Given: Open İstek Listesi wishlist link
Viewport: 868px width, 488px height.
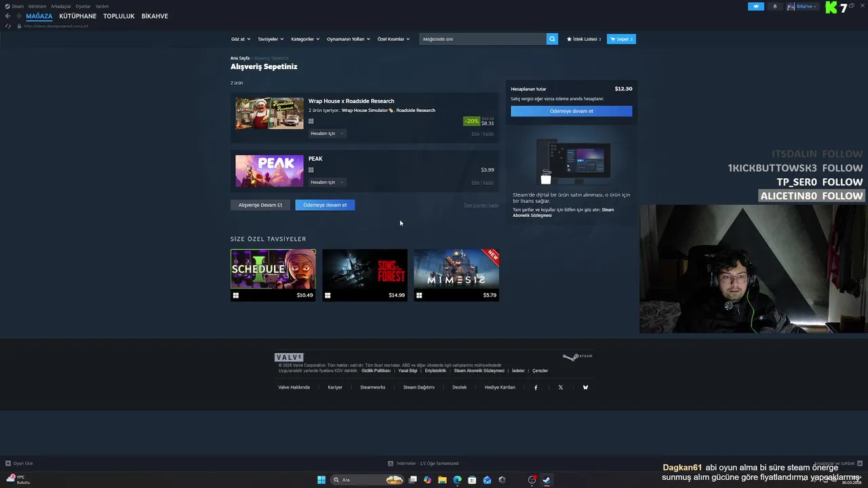Looking at the screenshot, I should pyautogui.click(x=584, y=39).
